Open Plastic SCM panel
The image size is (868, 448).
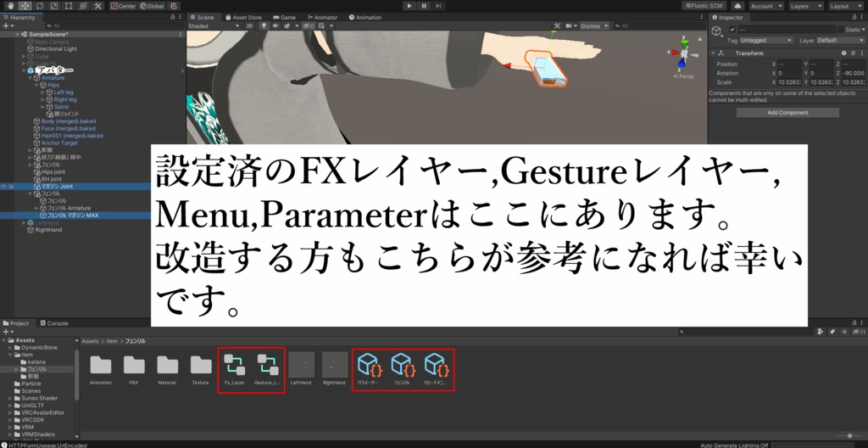pos(704,6)
